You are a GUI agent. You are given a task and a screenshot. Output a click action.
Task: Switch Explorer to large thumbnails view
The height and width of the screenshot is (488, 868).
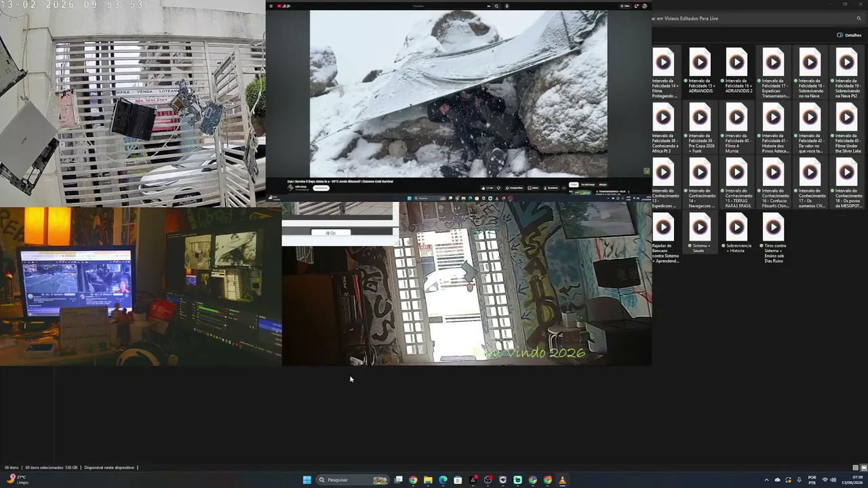[x=863, y=468]
